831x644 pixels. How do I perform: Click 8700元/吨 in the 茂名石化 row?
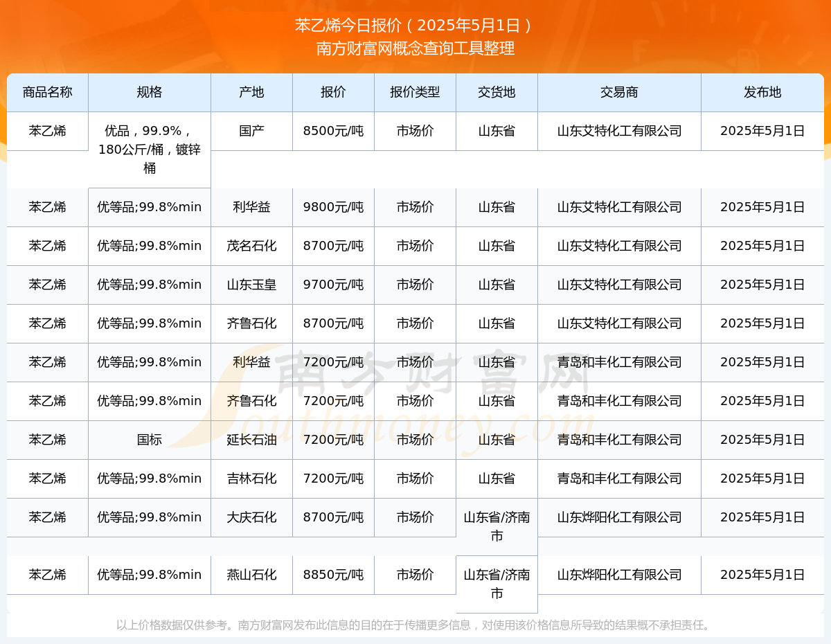click(x=333, y=246)
